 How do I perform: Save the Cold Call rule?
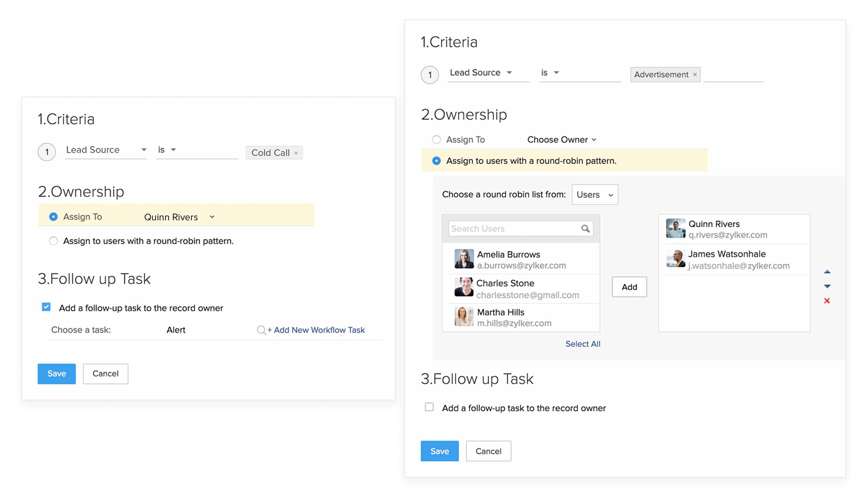coord(57,374)
